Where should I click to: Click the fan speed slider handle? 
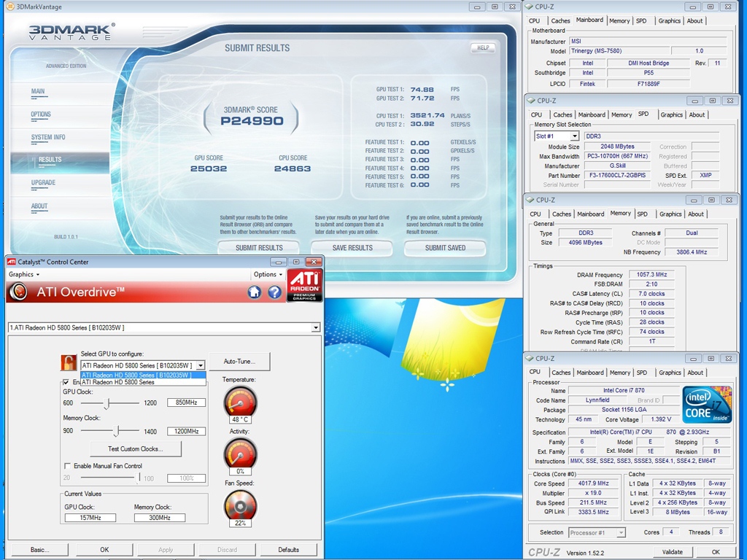tap(139, 478)
